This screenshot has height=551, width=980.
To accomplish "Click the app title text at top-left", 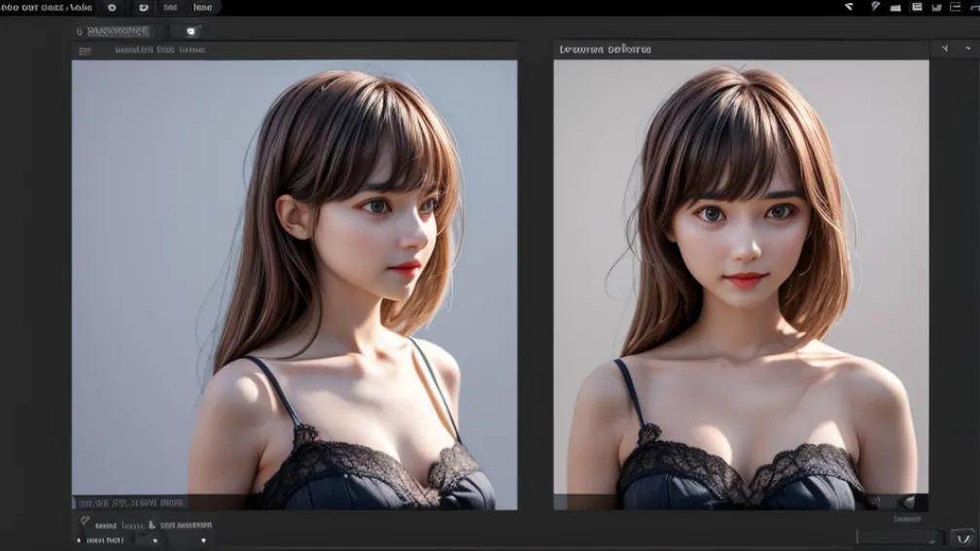I will (47, 8).
